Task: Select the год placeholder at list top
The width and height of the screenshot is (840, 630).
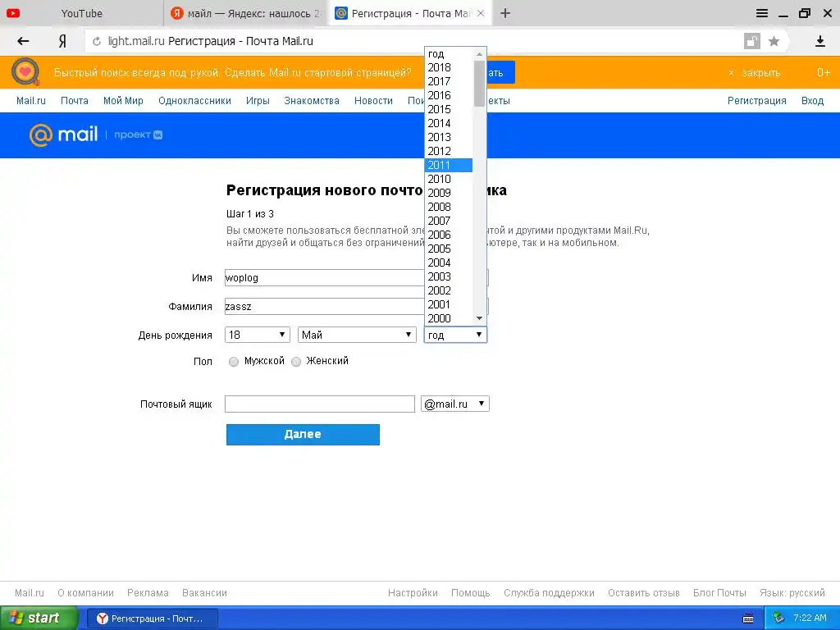Action: pos(449,53)
